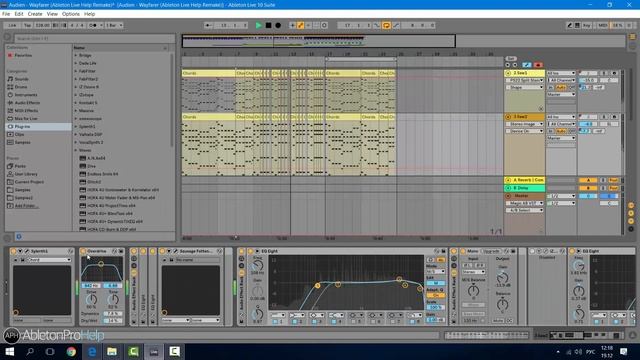Open Key map mode

coord(587,25)
